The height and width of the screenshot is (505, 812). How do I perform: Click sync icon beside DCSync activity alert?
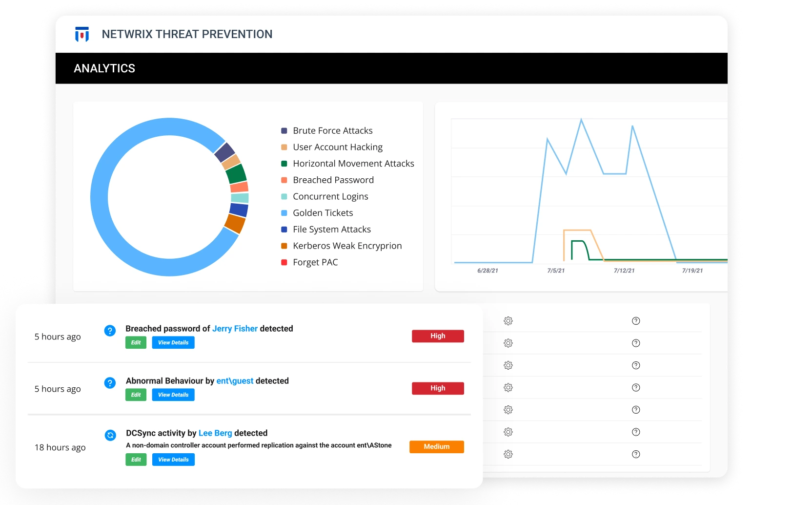coord(111,435)
